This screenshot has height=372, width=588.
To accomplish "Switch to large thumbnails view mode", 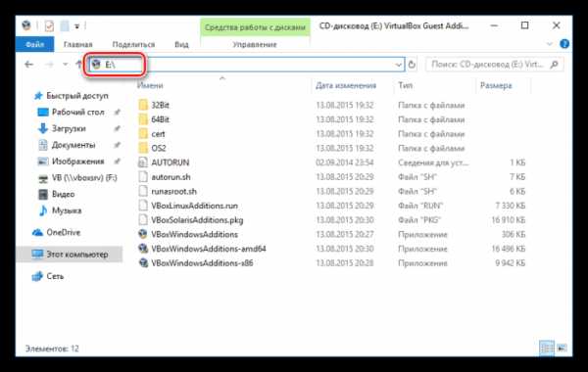I will click(562, 349).
